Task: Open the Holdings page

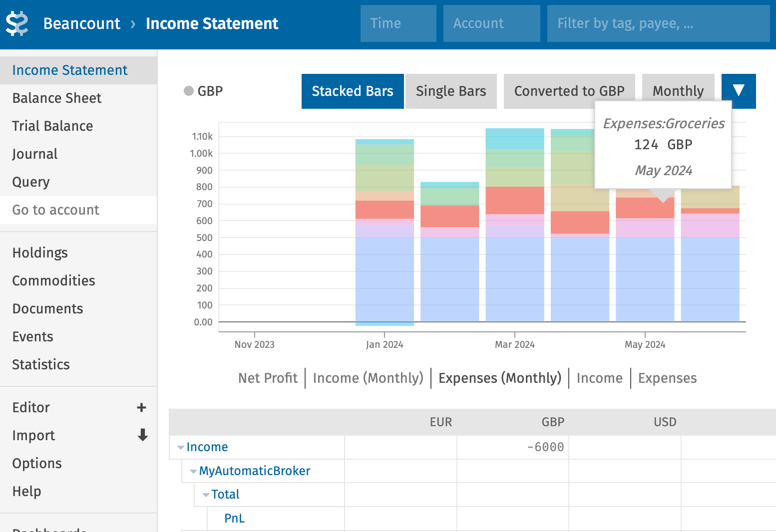Action: pyautogui.click(x=78, y=253)
